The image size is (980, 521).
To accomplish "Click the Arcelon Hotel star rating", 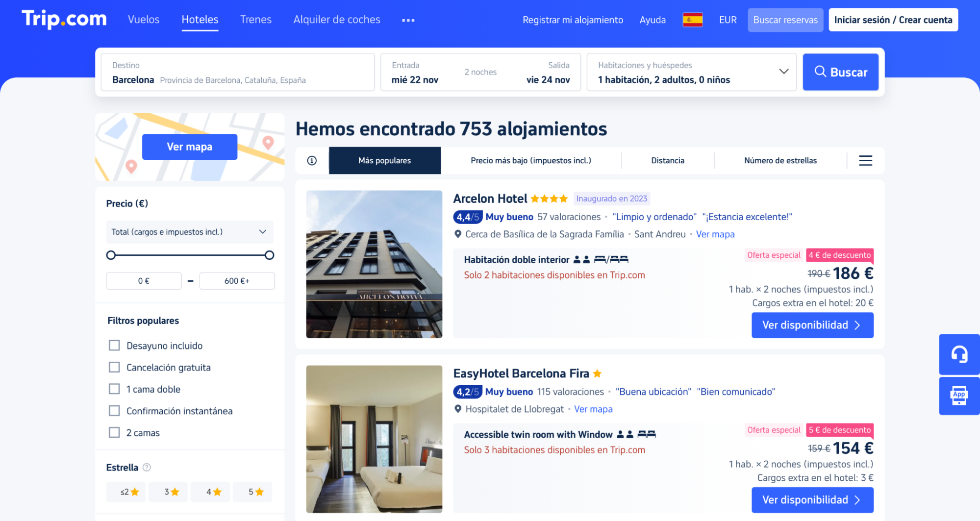I will click(x=549, y=198).
